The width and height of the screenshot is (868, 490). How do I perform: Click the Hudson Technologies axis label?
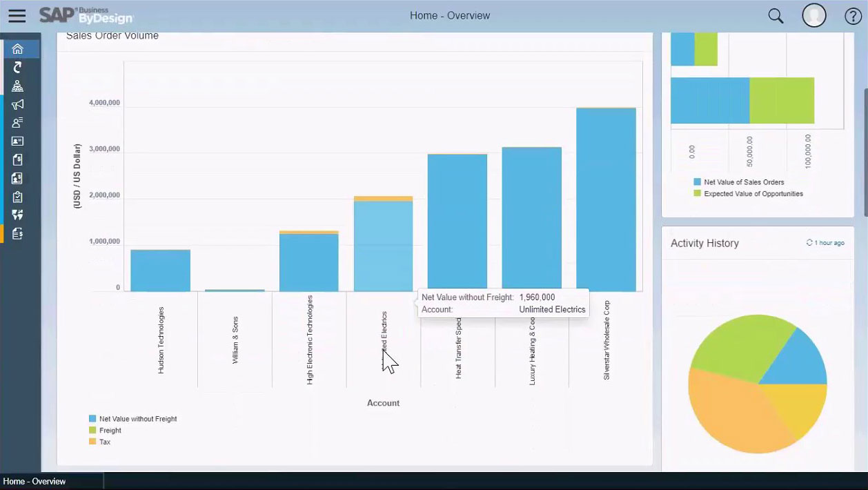tap(161, 340)
